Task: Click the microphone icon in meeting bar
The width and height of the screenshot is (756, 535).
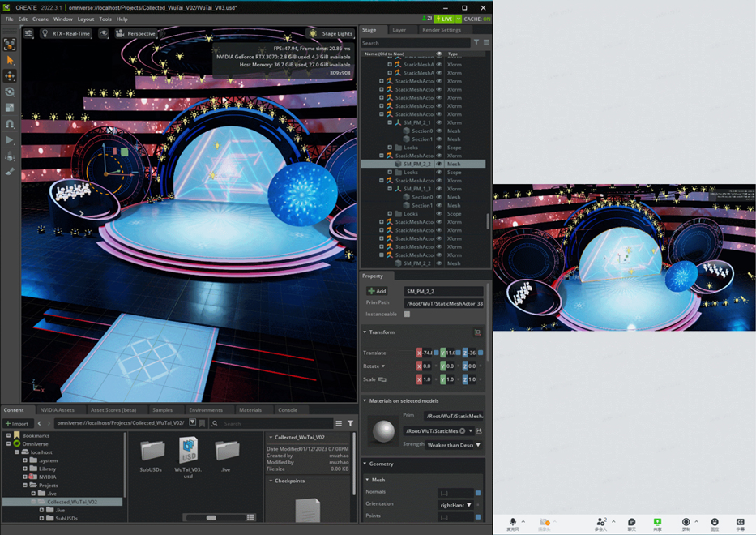Action: point(512,522)
